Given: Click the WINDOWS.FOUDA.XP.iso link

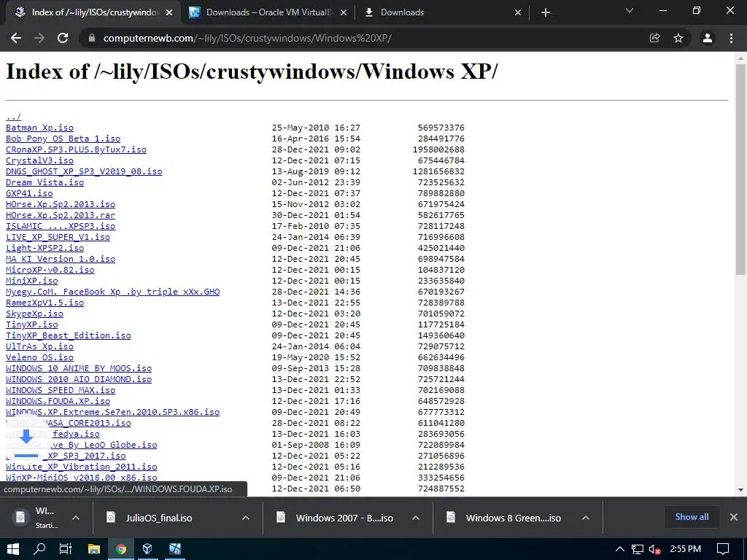Looking at the screenshot, I should pyautogui.click(x=58, y=402).
